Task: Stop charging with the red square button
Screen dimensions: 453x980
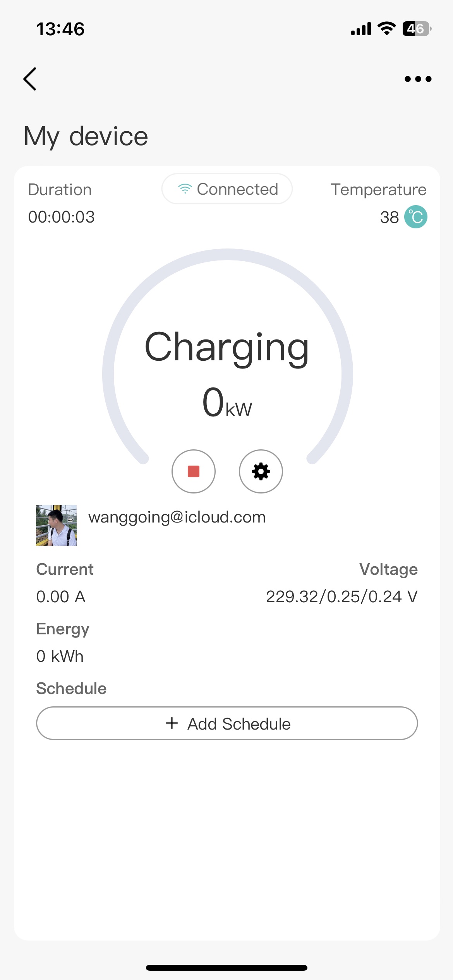Action: tap(194, 471)
